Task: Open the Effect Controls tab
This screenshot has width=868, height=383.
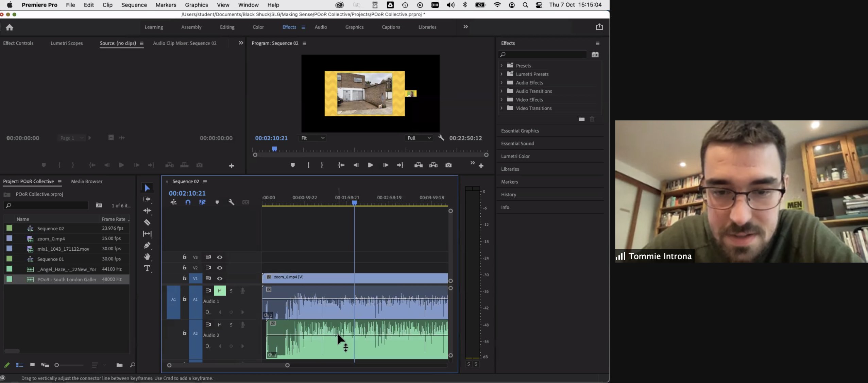Action: pos(18,43)
